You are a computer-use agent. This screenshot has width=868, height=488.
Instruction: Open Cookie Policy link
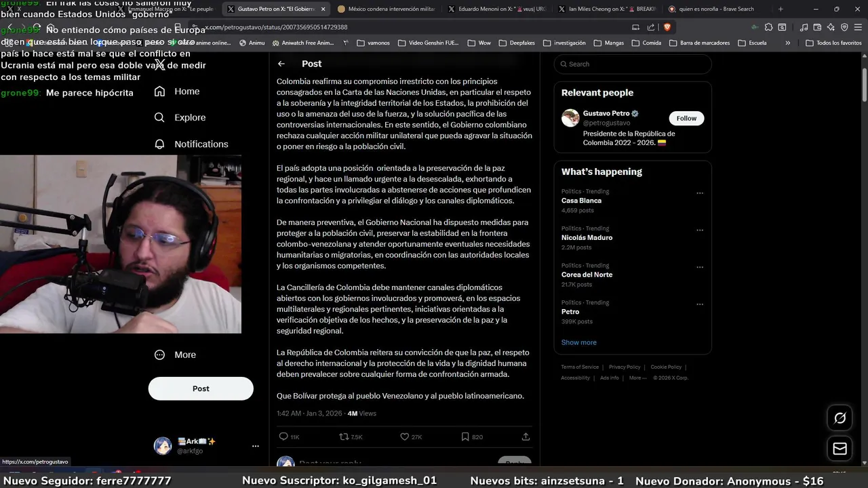(x=666, y=367)
